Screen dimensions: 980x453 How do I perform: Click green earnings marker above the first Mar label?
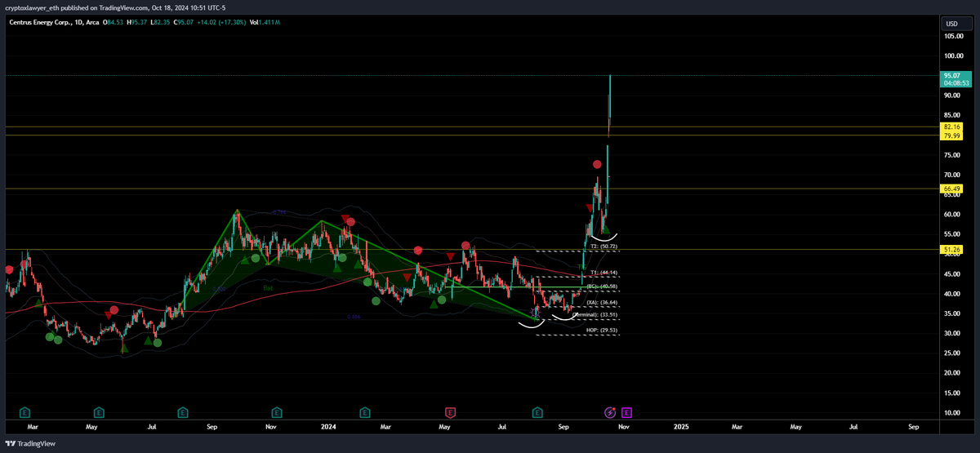(x=24, y=413)
